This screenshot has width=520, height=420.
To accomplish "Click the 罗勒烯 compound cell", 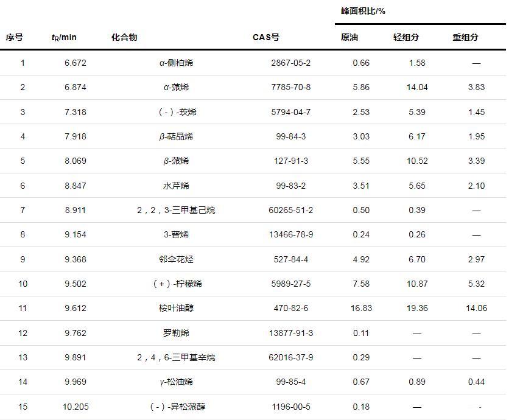I will (176, 333).
